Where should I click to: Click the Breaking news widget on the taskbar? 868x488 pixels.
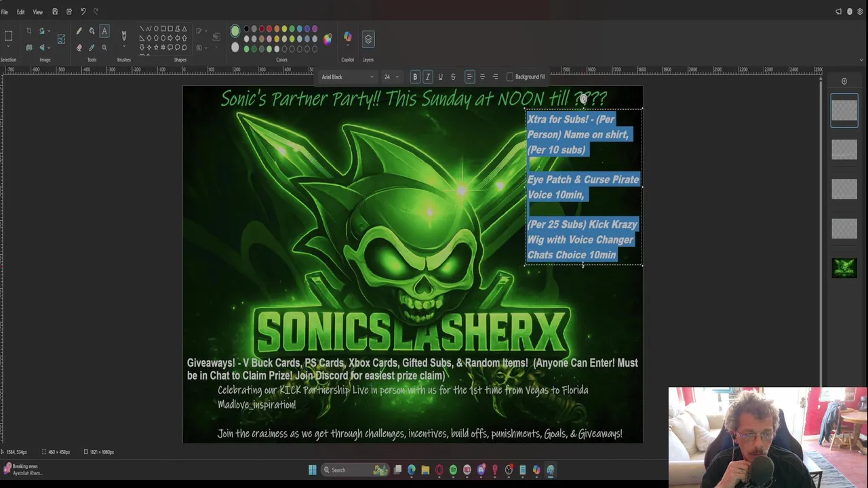tap(23, 470)
